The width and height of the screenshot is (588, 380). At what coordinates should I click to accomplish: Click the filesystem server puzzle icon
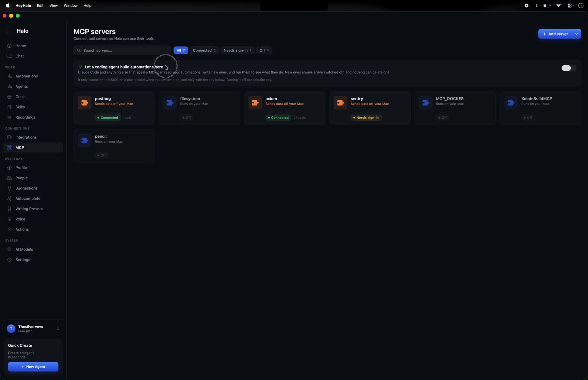[170, 103]
